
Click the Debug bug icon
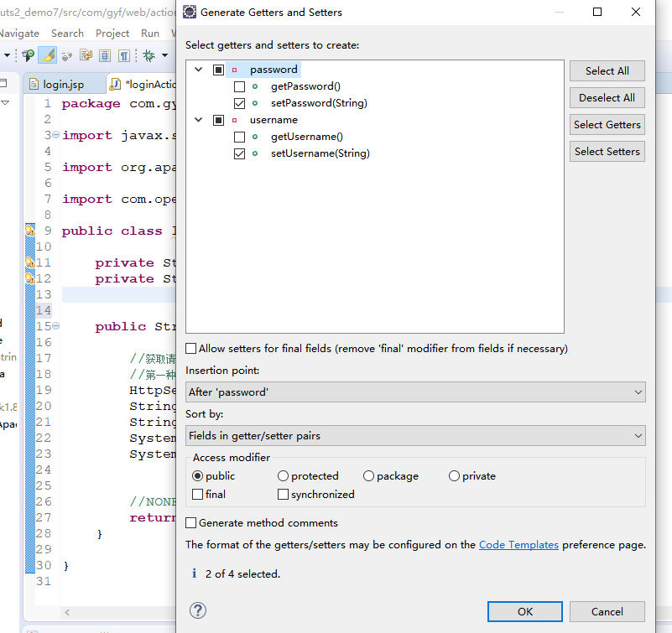coord(149,55)
